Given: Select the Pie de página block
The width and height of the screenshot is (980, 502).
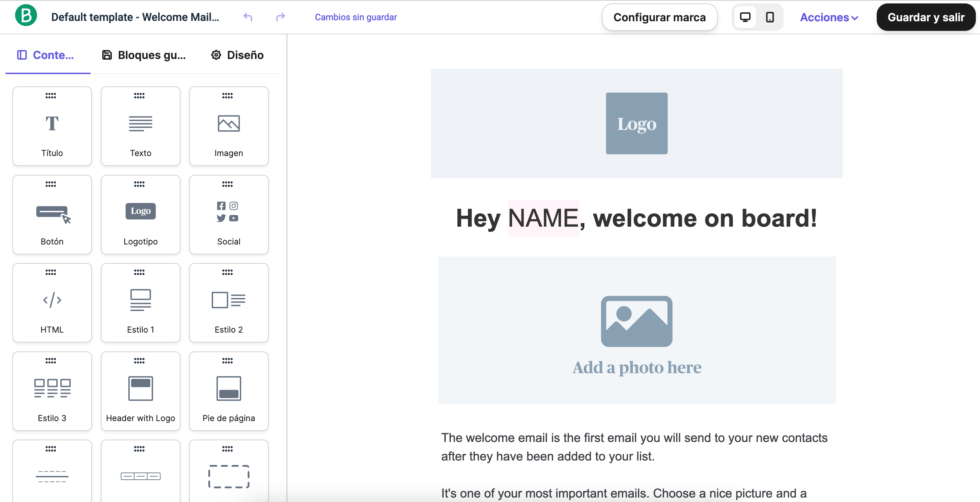Looking at the screenshot, I should 229,391.
